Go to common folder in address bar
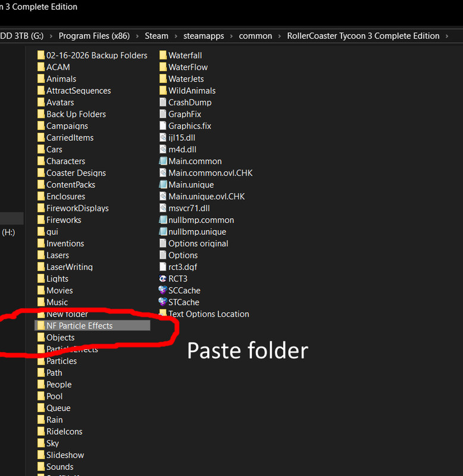 coord(255,36)
